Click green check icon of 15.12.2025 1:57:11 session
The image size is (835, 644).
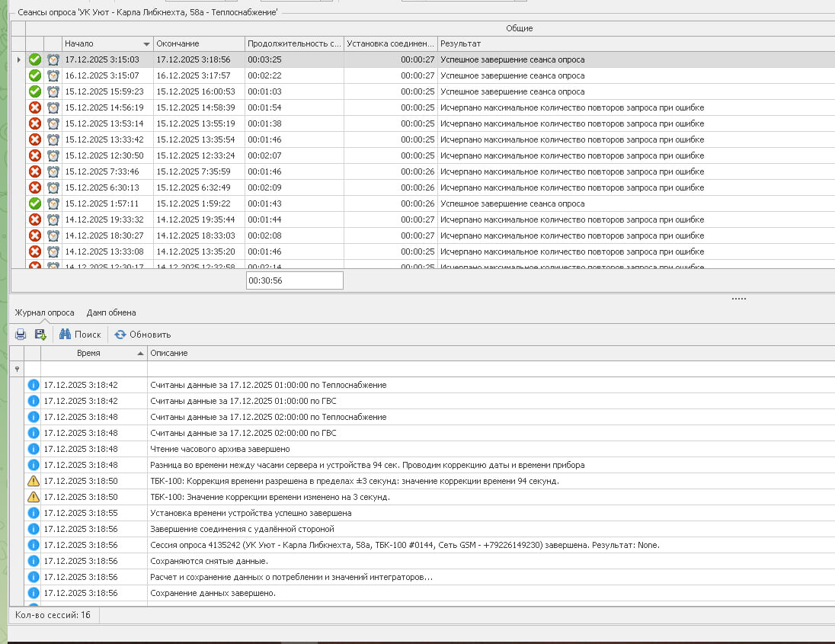pyautogui.click(x=34, y=203)
